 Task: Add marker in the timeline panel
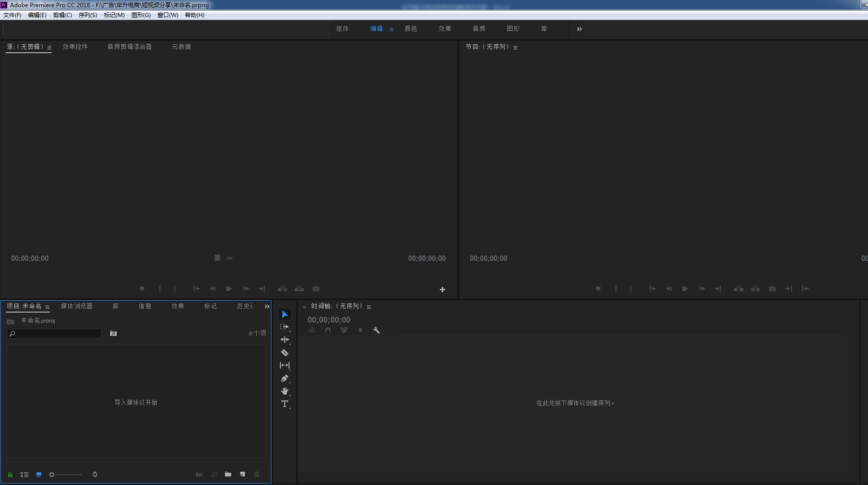coord(360,330)
